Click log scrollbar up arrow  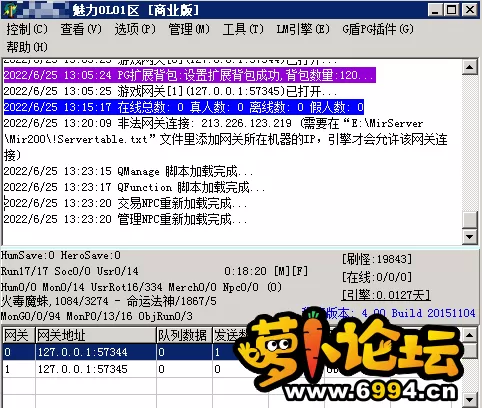[469, 67]
